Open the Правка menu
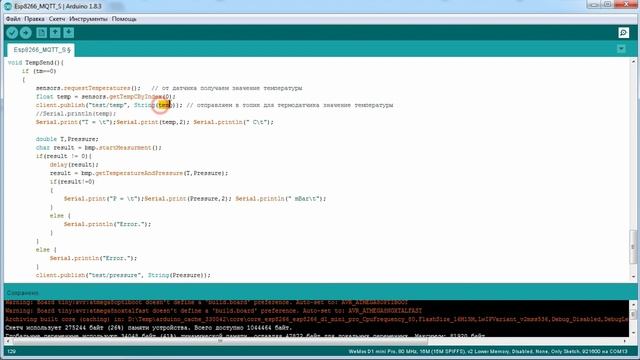The image size is (640, 360). (34, 19)
